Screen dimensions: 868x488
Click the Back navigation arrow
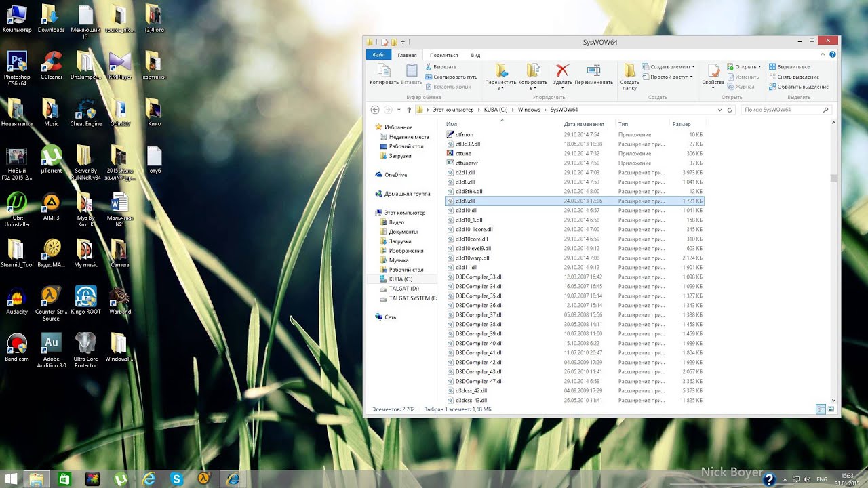[x=375, y=110]
